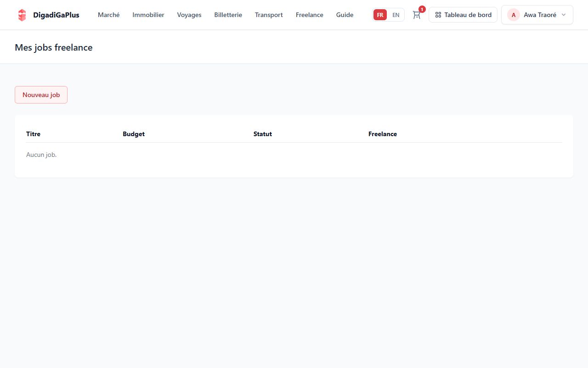Click the Budget column header
This screenshot has height=368, width=588.
(134, 134)
